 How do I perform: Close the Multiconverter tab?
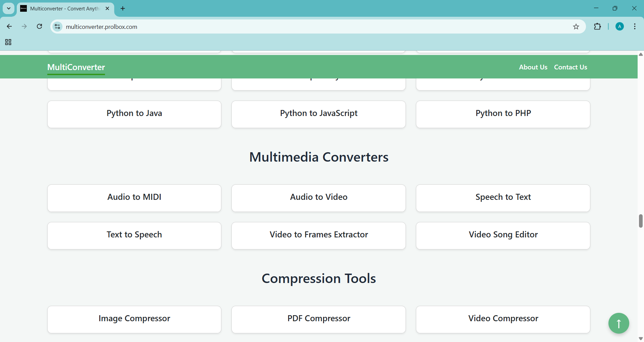coord(107,8)
